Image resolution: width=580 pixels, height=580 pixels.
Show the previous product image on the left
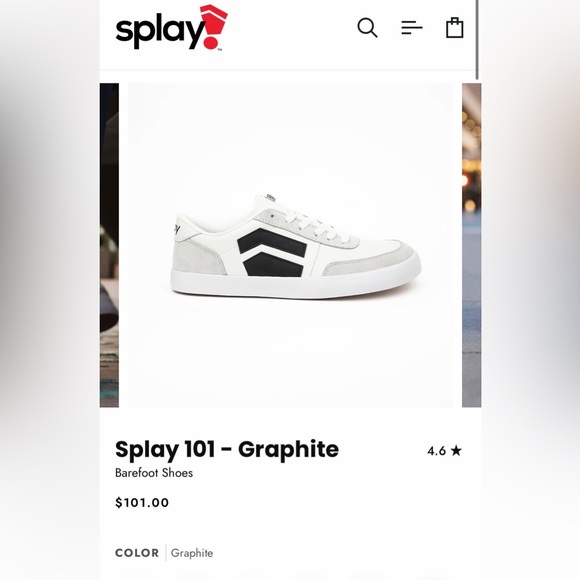109,245
